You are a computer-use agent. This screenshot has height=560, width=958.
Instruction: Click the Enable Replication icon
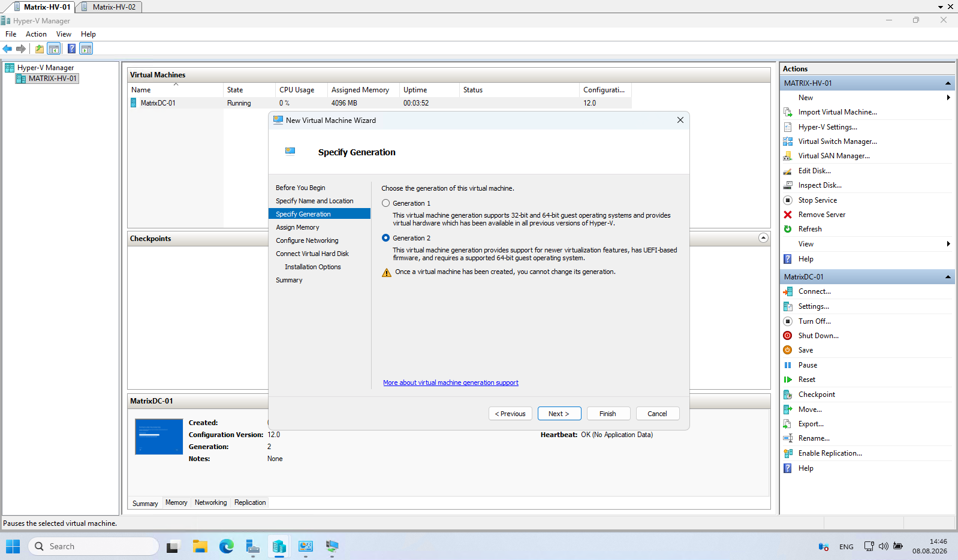tap(788, 453)
